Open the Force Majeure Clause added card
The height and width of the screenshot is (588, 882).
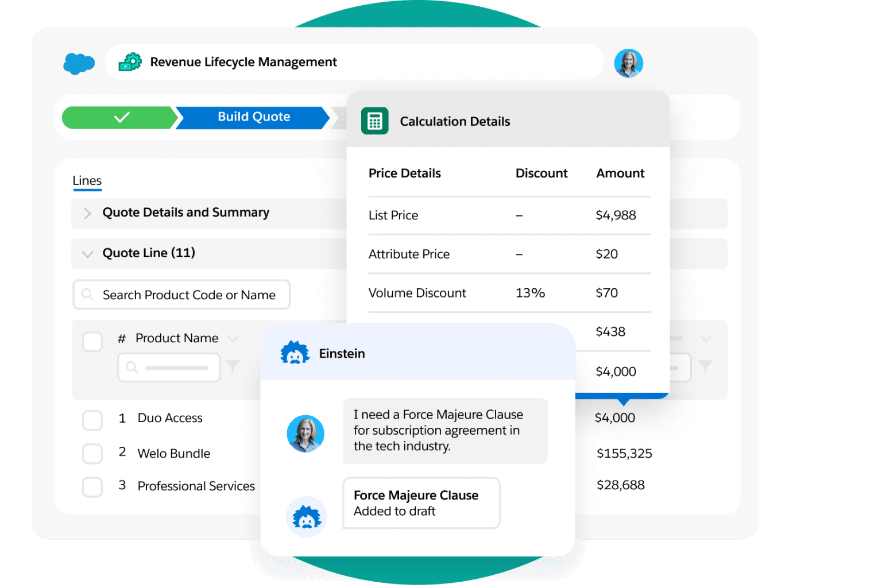(421, 503)
